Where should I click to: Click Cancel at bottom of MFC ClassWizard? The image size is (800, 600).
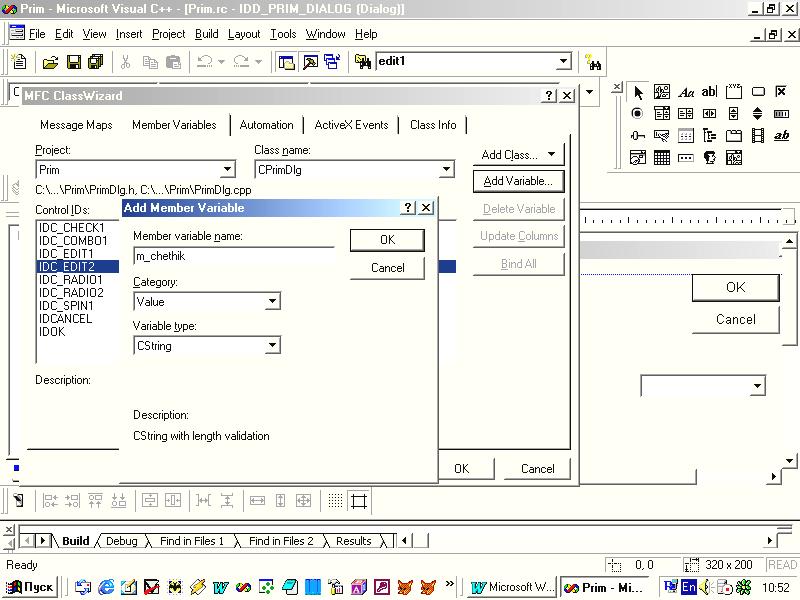(537, 469)
